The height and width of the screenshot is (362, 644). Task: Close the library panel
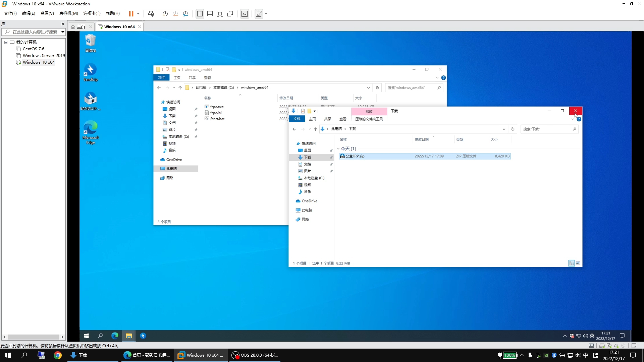(x=62, y=24)
